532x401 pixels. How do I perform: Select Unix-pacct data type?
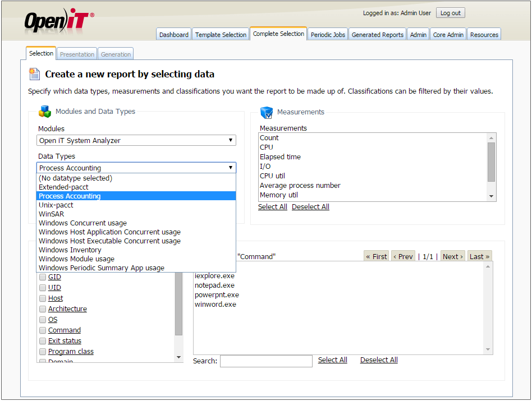coord(136,205)
